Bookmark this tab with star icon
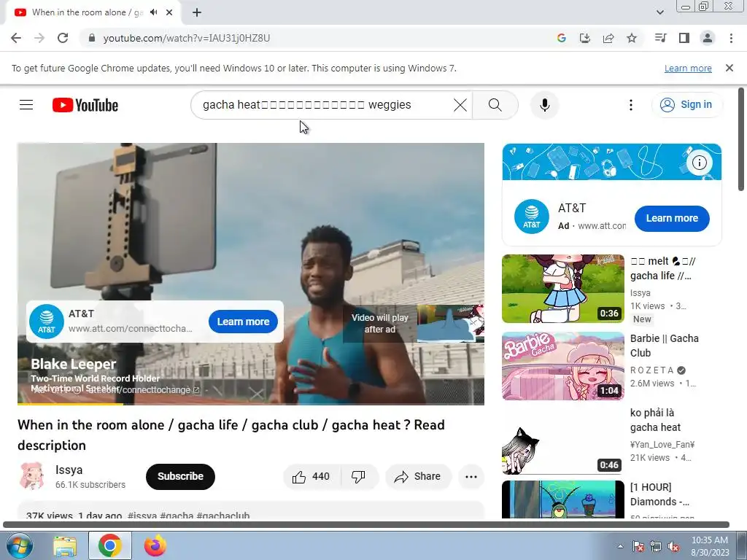Image resolution: width=747 pixels, height=560 pixels. tap(632, 38)
